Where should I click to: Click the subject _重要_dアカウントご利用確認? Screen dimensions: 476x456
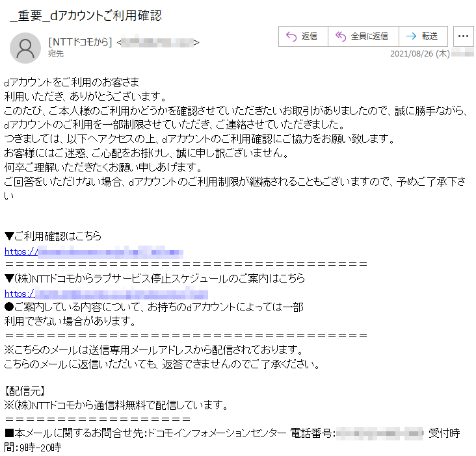pyautogui.click(x=86, y=16)
